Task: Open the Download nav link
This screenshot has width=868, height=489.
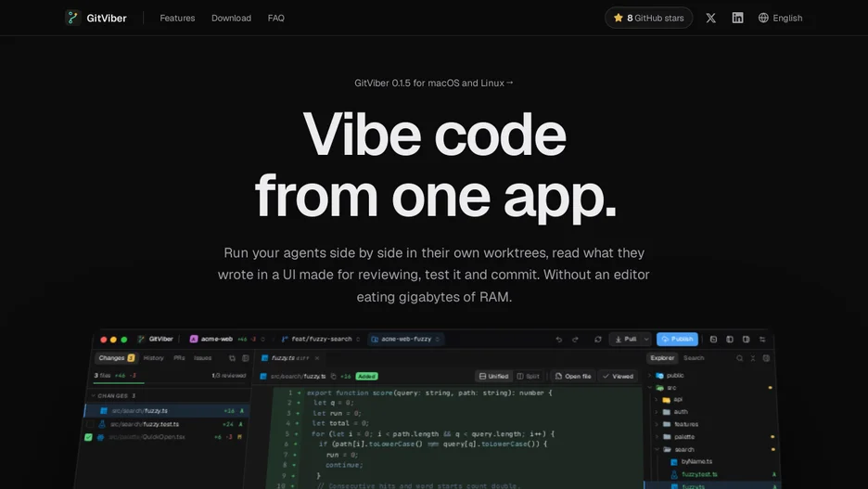Action: click(231, 18)
